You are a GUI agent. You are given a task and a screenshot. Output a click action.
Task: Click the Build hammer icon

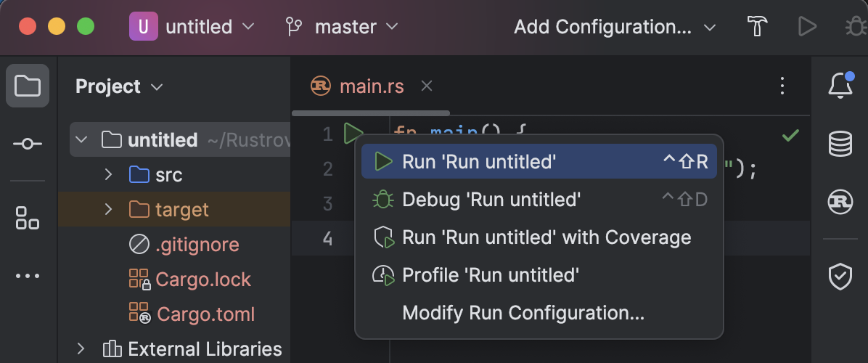click(x=757, y=27)
